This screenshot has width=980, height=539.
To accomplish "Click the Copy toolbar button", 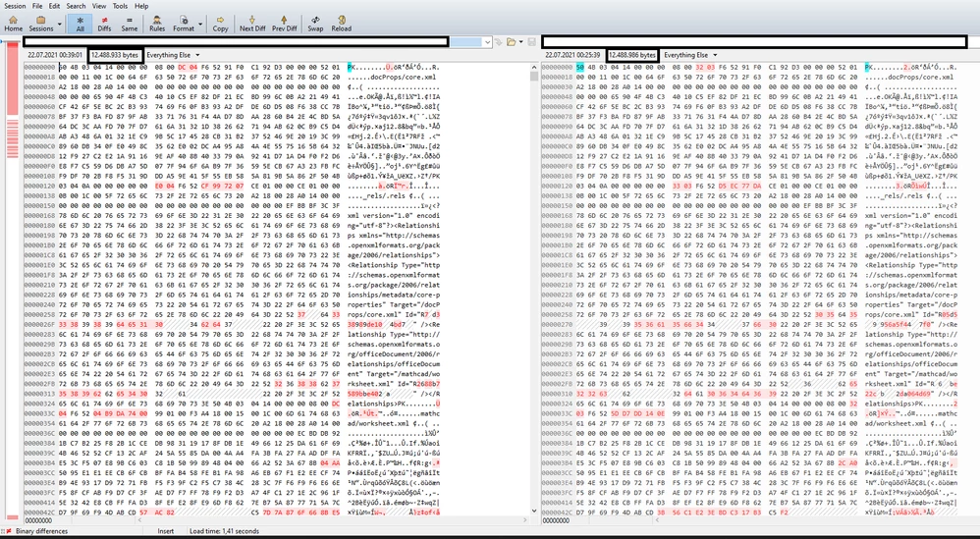I will [x=220, y=24].
